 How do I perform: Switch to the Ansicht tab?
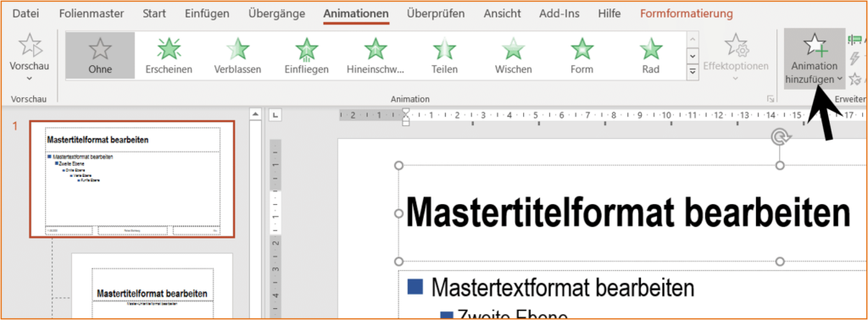(502, 14)
